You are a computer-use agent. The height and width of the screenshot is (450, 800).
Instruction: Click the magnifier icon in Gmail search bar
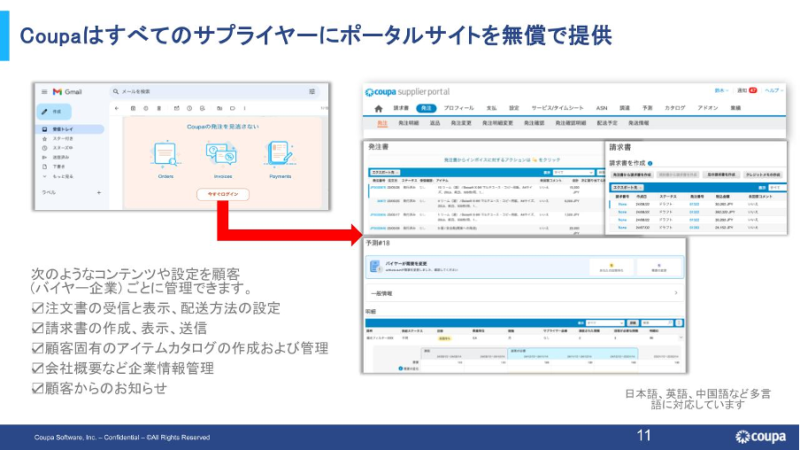click(x=116, y=92)
